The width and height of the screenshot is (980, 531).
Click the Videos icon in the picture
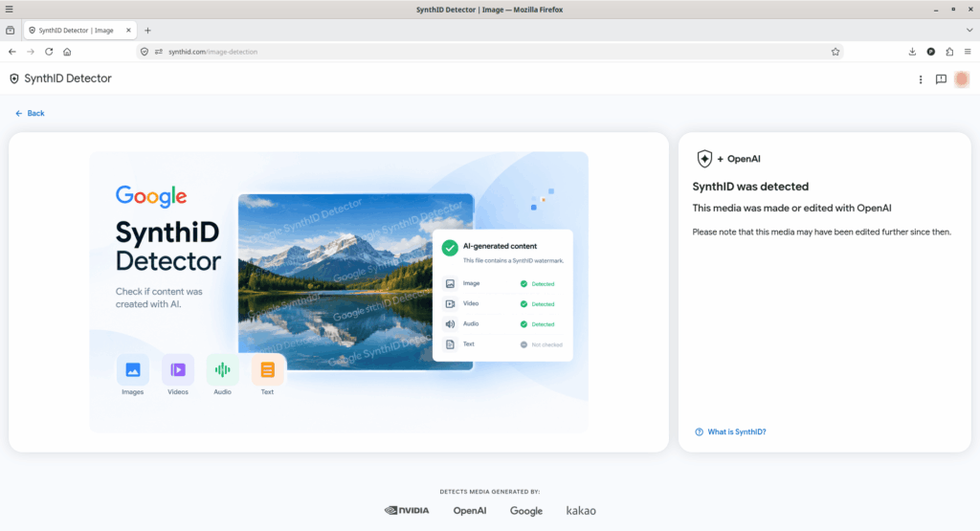177,370
